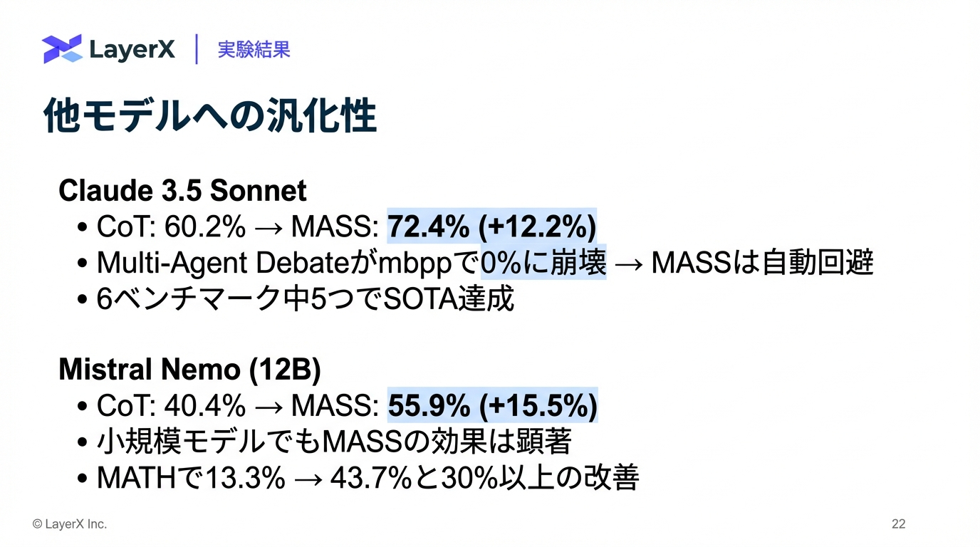Click the highlighted 72.4% (+12.2%) result
The image size is (980, 547).
(x=491, y=227)
